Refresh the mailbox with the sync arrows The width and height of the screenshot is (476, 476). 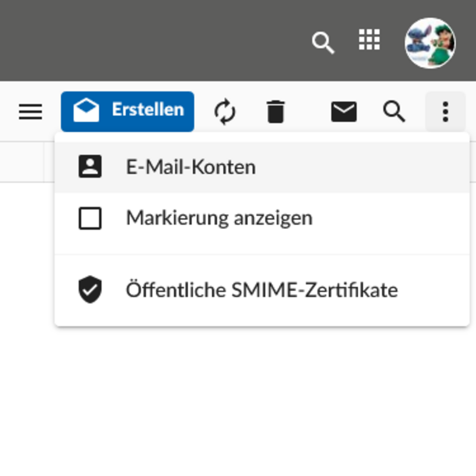point(225,111)
